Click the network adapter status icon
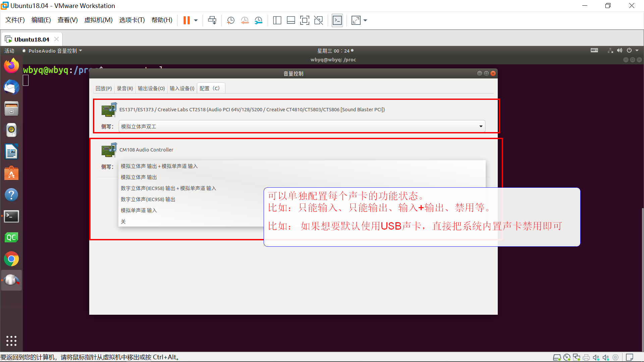This screenshot has width=644, height=362. 577,357
